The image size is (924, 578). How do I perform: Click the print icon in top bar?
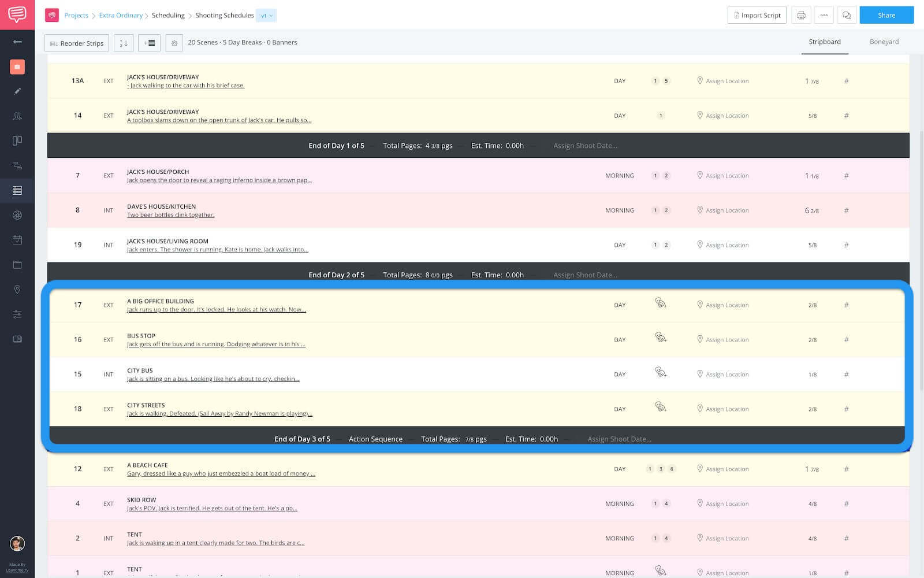pyautogui.click(x=801, y=16)
